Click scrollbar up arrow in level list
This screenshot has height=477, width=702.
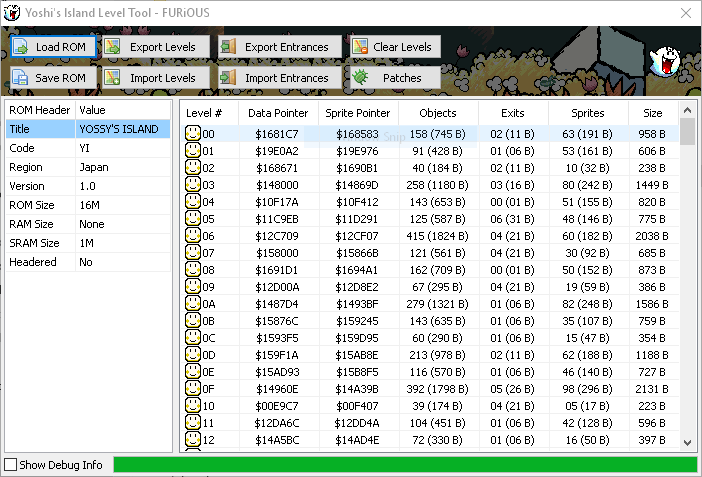tap(688, 110)
